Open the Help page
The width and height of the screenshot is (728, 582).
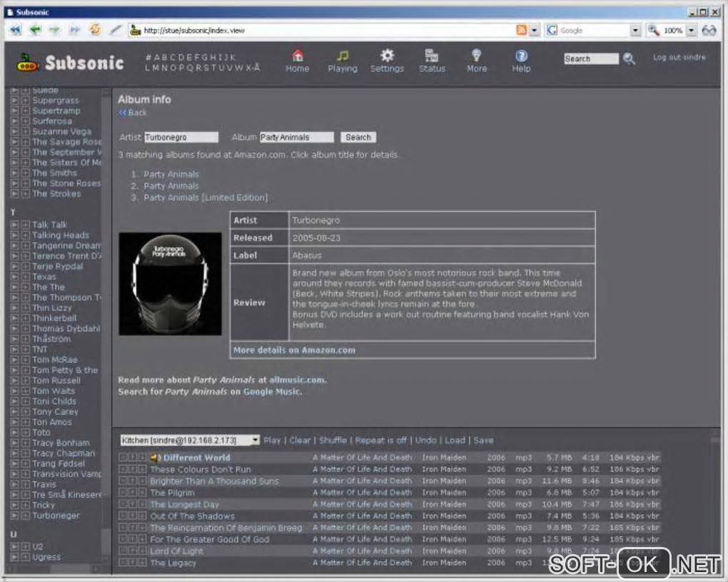tap(521, 61)
